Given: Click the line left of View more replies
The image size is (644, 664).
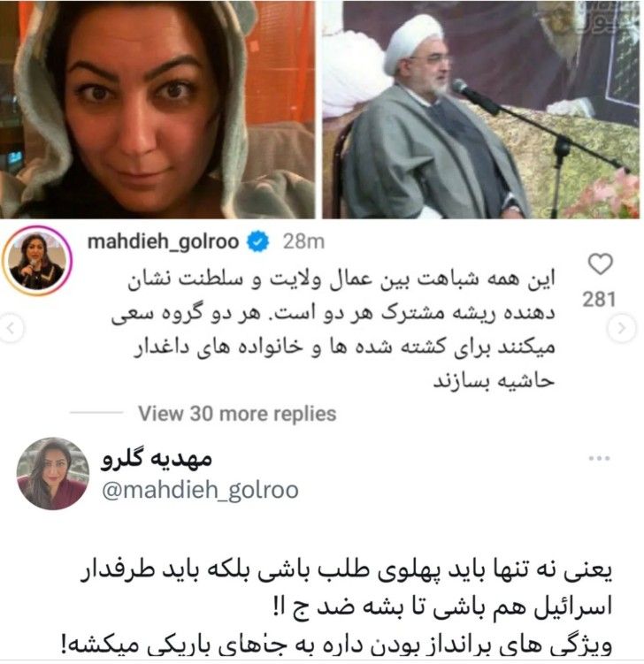Looking at the screenshot, I should tap(96, 412).
